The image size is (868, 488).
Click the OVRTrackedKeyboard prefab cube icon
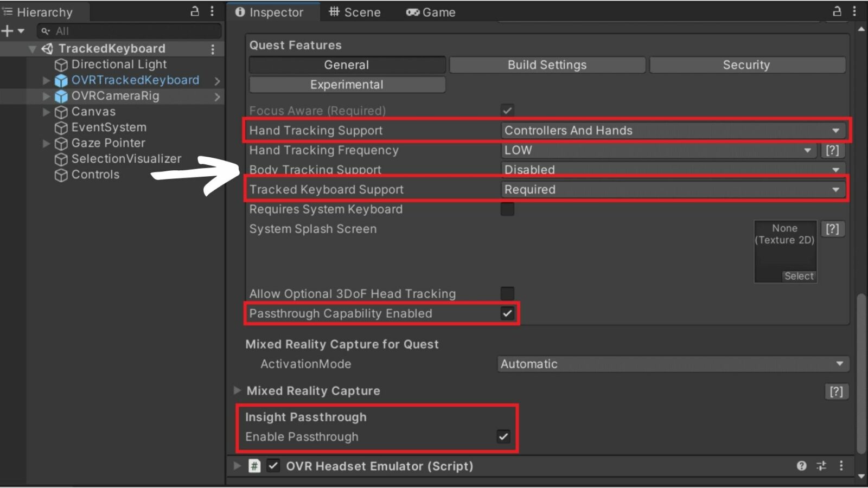[61, 81]
